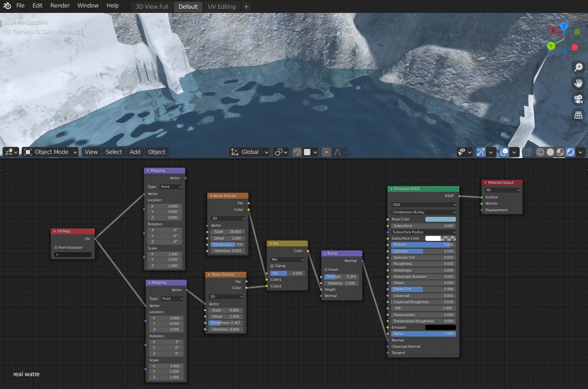Switch viewport shading to Solid mode
Viewport: 588px width, 389px height.
pyautogui.click(x=550, y=152)
